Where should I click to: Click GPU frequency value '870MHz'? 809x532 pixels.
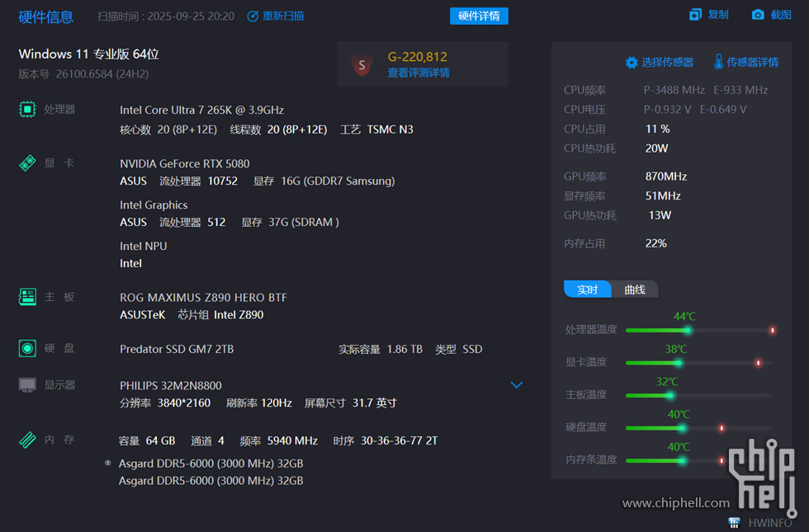[x=666, y=177]
